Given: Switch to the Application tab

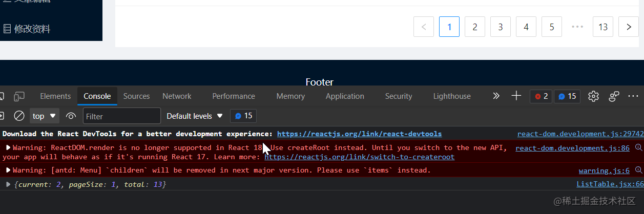Looking at the screenshot, I should [x=345, y=96].
